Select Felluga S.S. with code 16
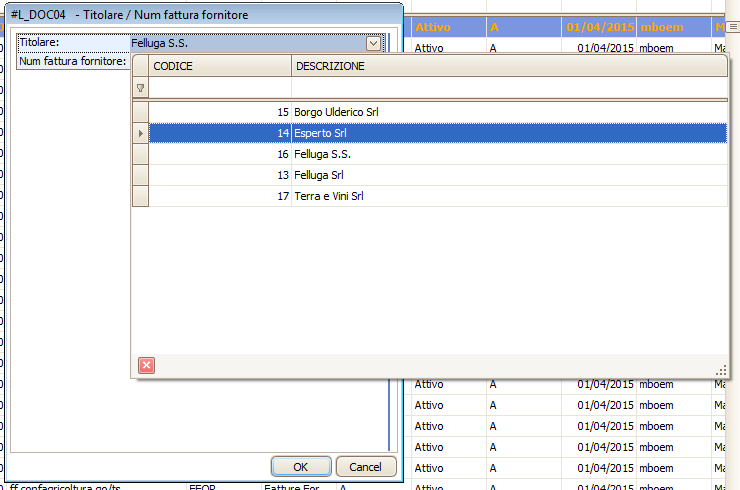740x490 pixels. click(322, 154)
